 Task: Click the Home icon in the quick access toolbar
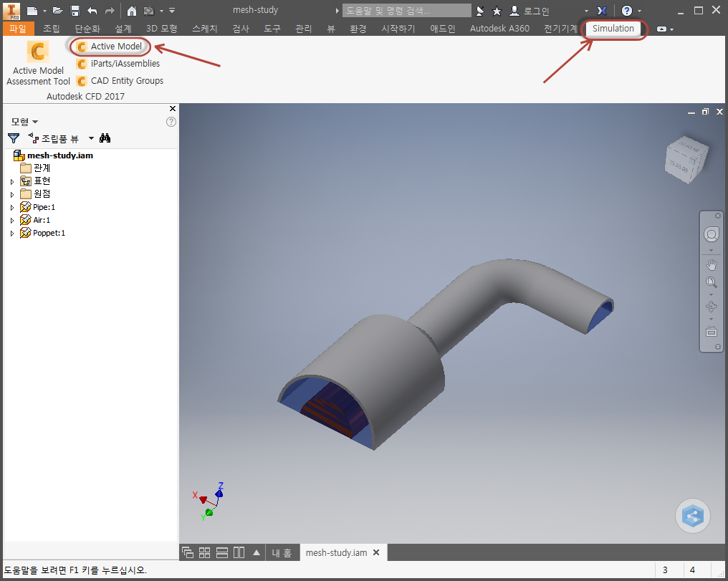132,11
